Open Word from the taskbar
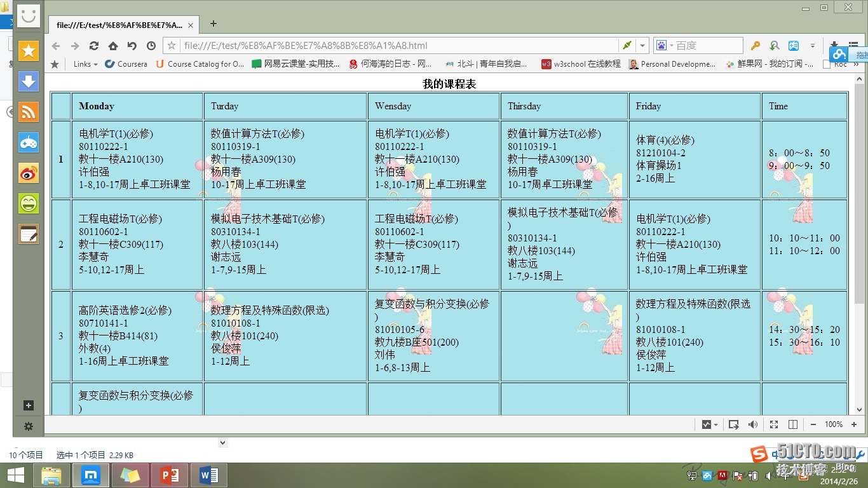This screenshot has height=488, width=868. (x=208, y=475)
